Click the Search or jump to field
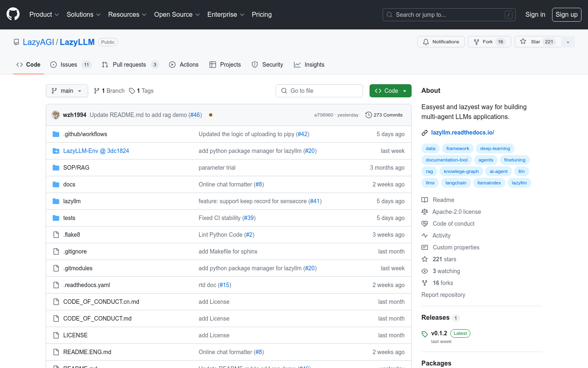This screenshot has width=588, height=368. pos(449,15)
